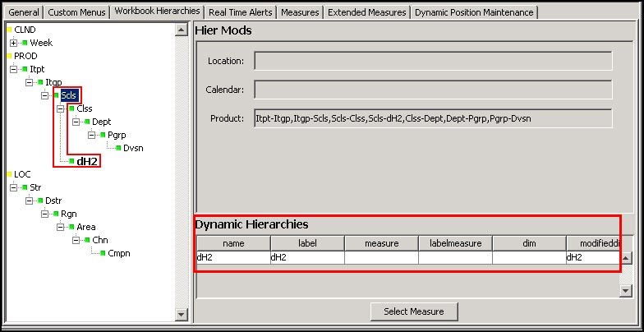
Task: Open Extended Measures tab
Action: pos(366,12)
